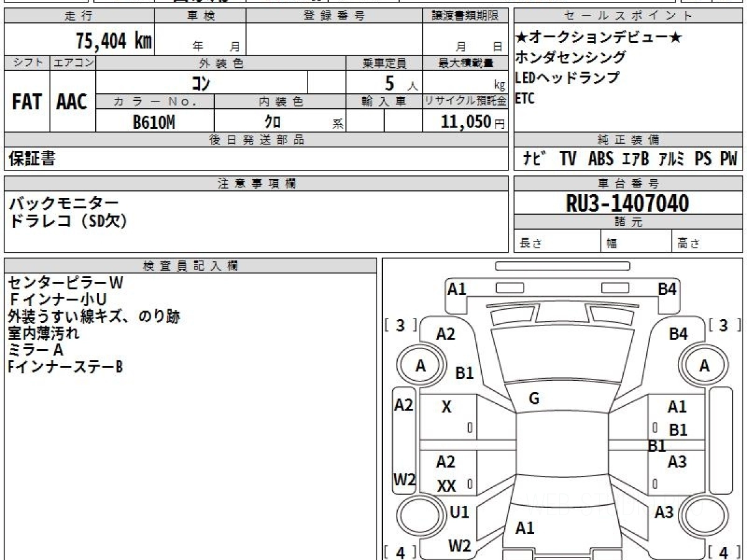This screenshot has width=747, height=560.
Task: Click the "セールスポイント" section header
Action: pyautogui.click(x=628, y=16)
